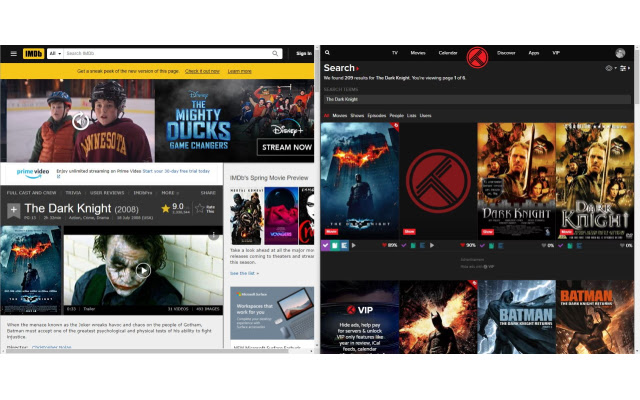Open Calendar in Trakt navigation
The width and height of the screenshot is (640, 400).
(x=448, y=53)
